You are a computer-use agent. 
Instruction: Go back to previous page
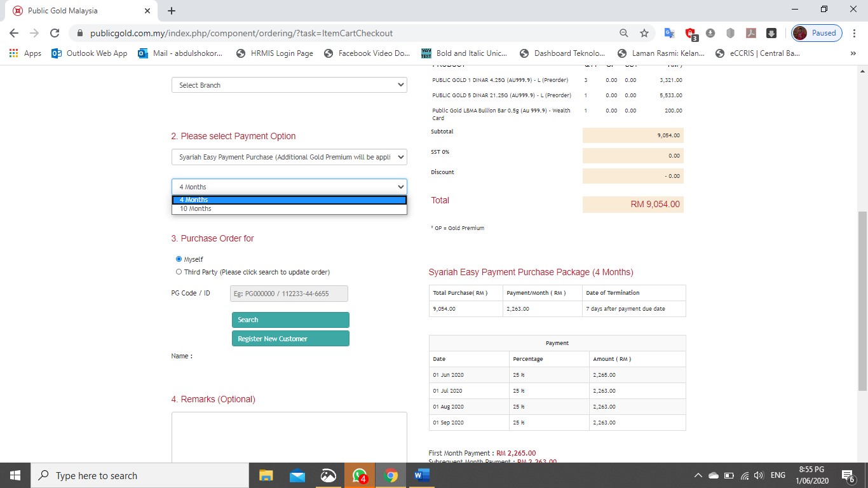(x=14, y=33)
